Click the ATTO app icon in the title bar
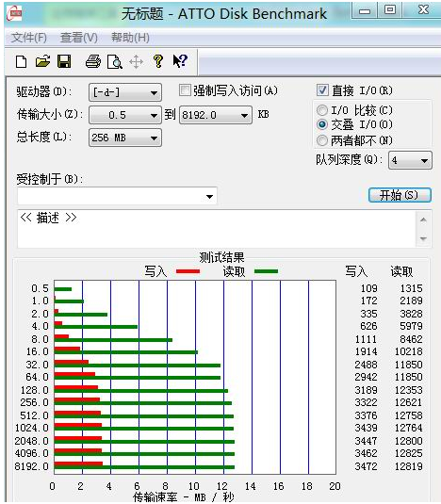This screenshot has height=504, width=441. click(15, 13)
